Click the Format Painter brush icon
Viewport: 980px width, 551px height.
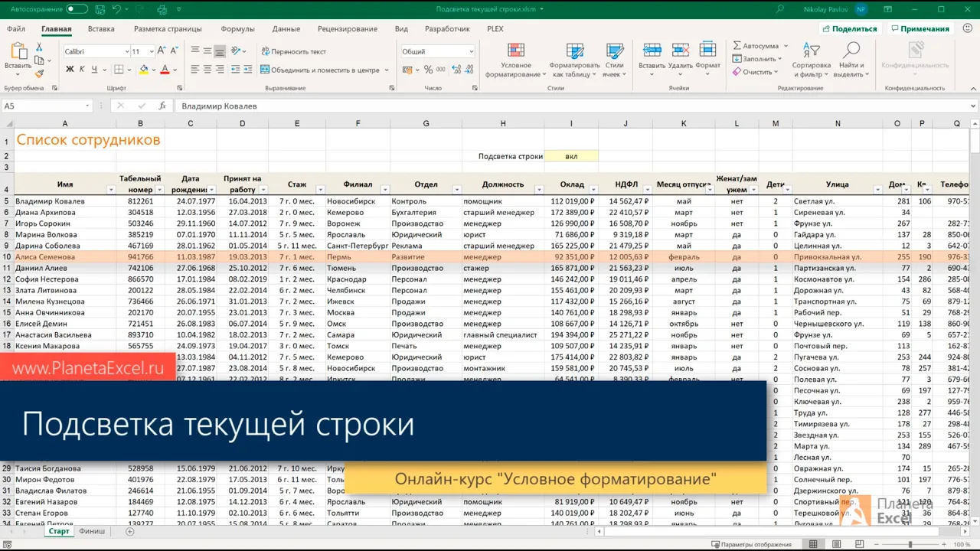40,73
